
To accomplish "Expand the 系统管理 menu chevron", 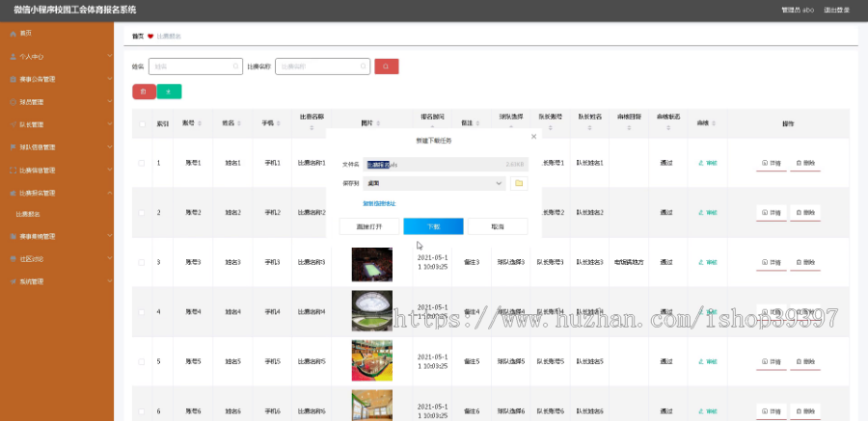I will [109, 281].
